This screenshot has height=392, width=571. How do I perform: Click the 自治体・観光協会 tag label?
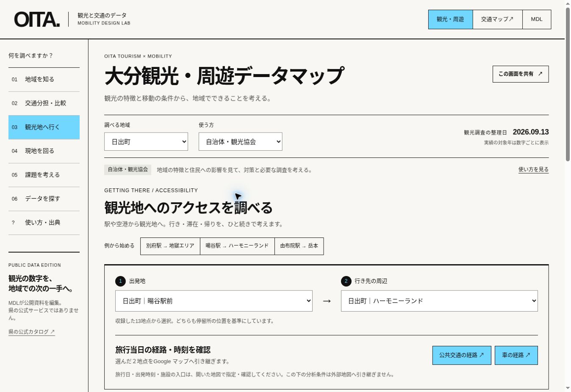(x=128, y=170)
